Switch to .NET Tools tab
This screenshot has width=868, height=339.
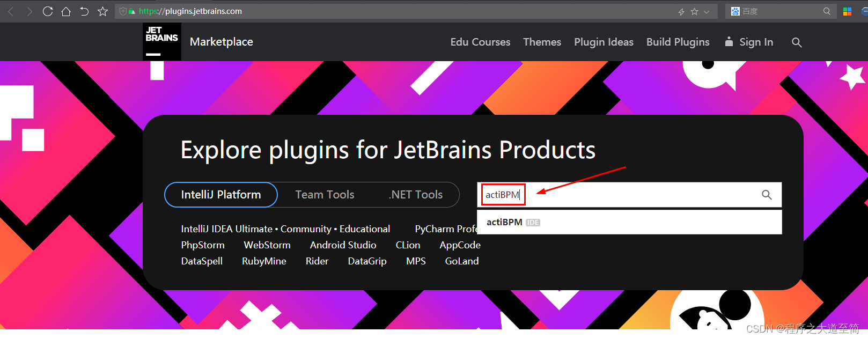(x=416, y=195)
